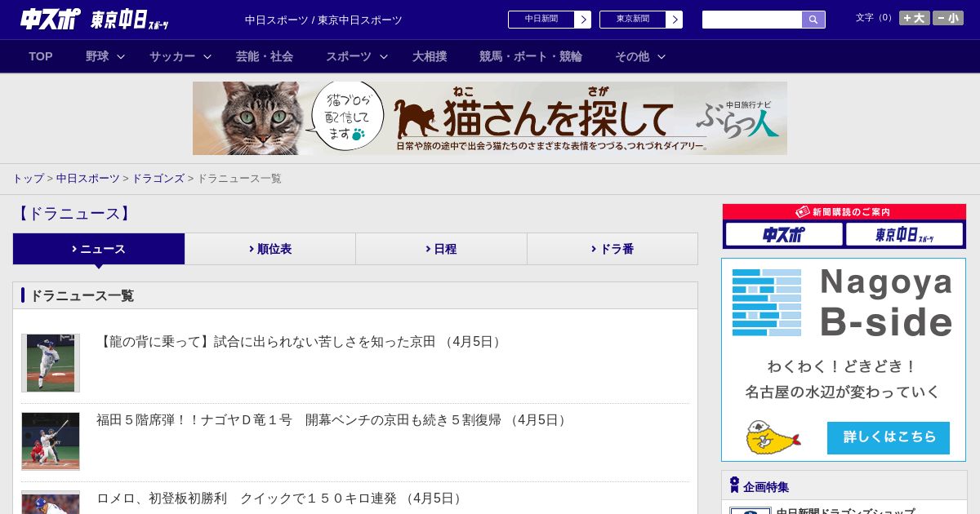Screen dimensions: 980x514
Task: Focus the header search input field
Action: [x=752, y=20]
